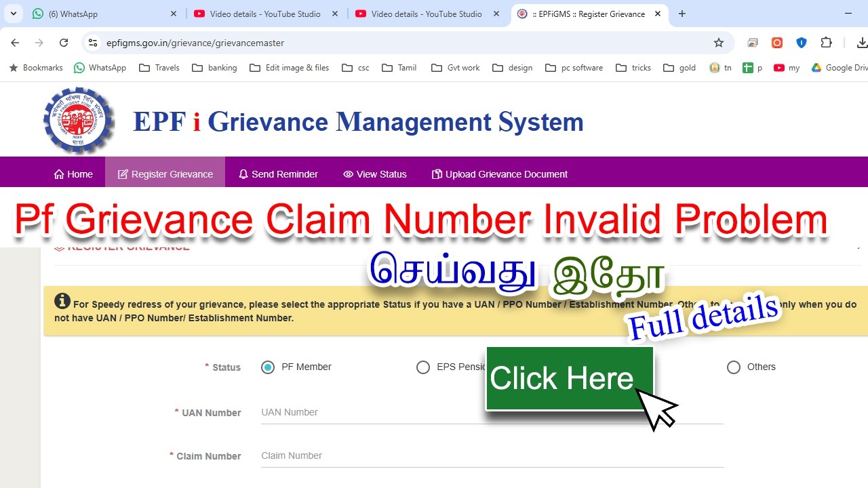This screenshot has height=488, width=868.
Task: Open the orange-red extension icon
Action: [x=777, y=43]
